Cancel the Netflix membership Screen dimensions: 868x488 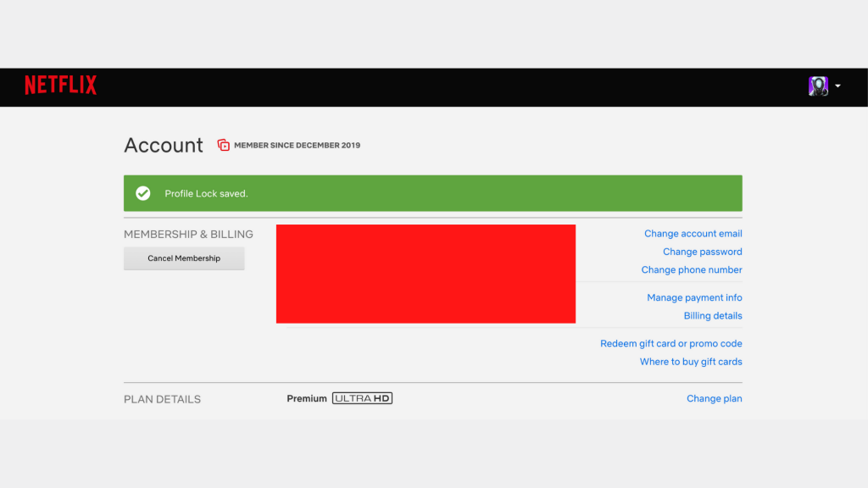[x=184, y=258]
